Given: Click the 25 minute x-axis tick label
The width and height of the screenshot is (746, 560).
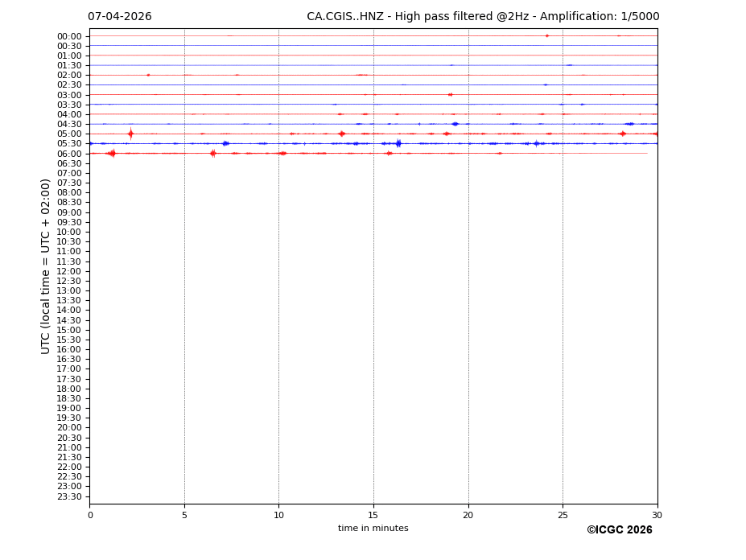Looking at the screenshot, I should [563, 514].
